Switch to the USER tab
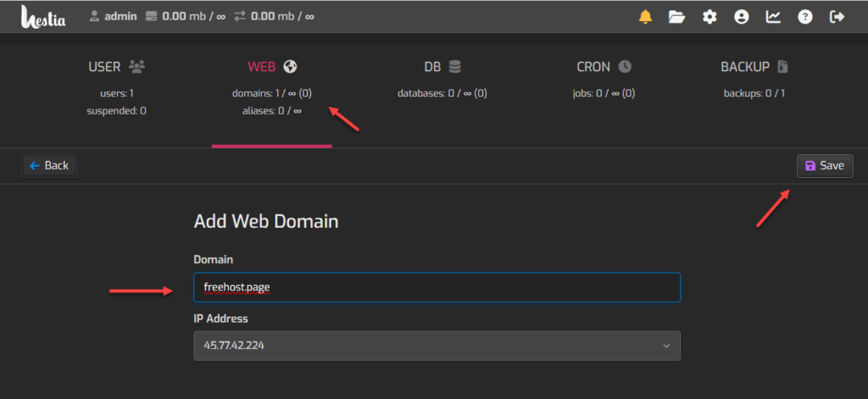This screenshot has width=868, height=399. [x=116, y=67]
